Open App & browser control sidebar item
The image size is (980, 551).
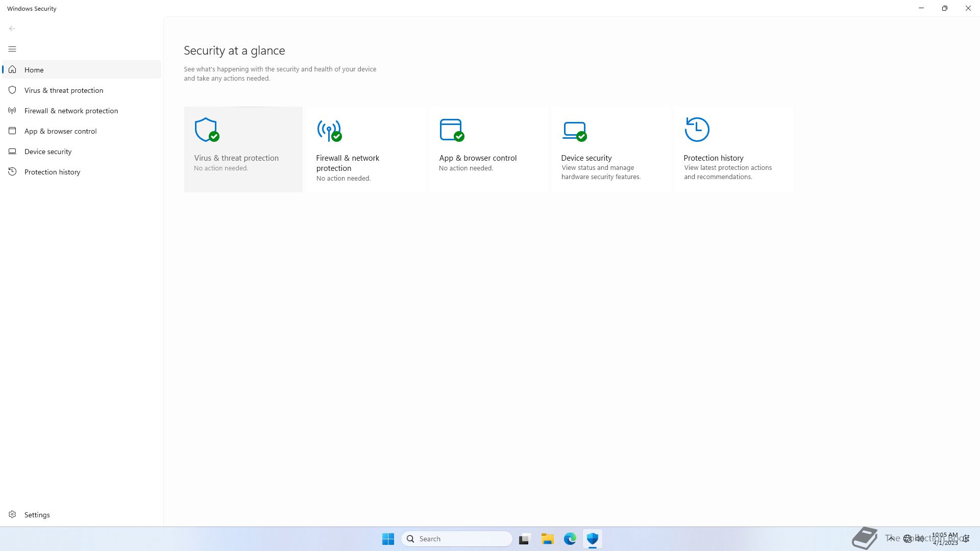pyautogui.click(x=82, y=131)
